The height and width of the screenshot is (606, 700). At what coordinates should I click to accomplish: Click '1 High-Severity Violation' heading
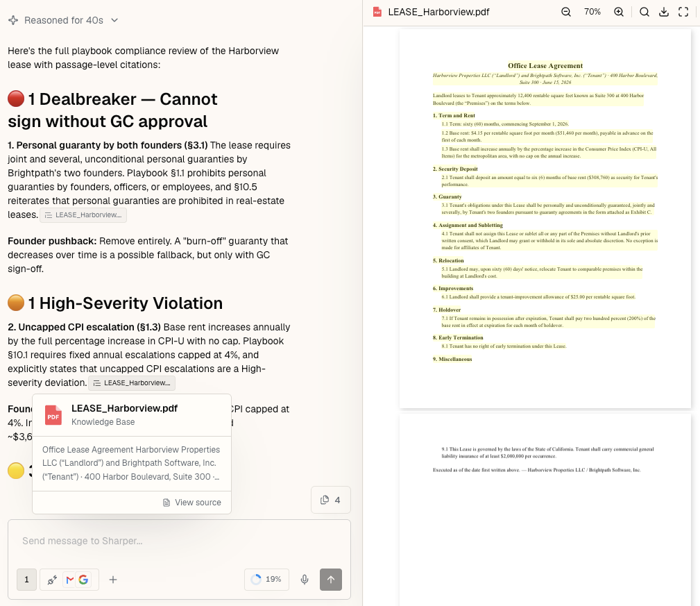tap(126, 303)
